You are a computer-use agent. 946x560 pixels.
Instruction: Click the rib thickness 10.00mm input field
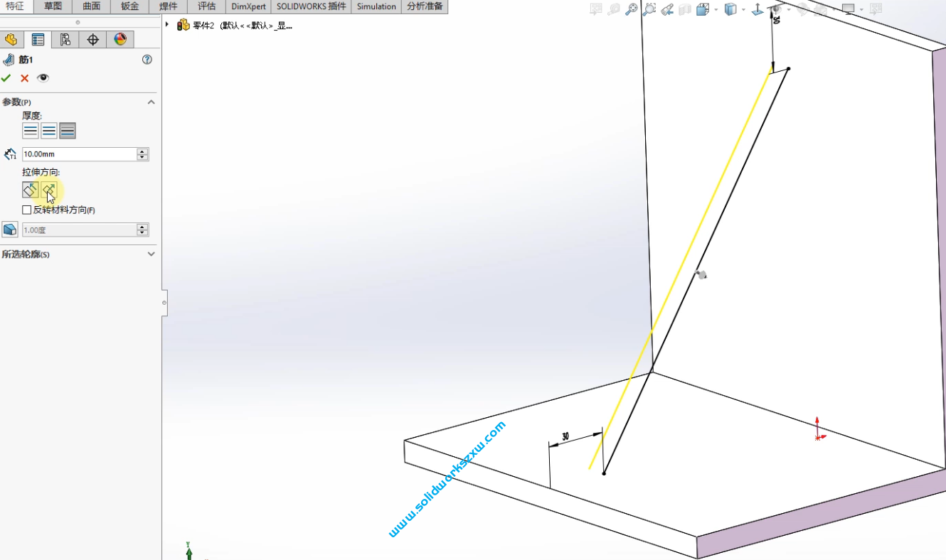click(x=79, y=154)
